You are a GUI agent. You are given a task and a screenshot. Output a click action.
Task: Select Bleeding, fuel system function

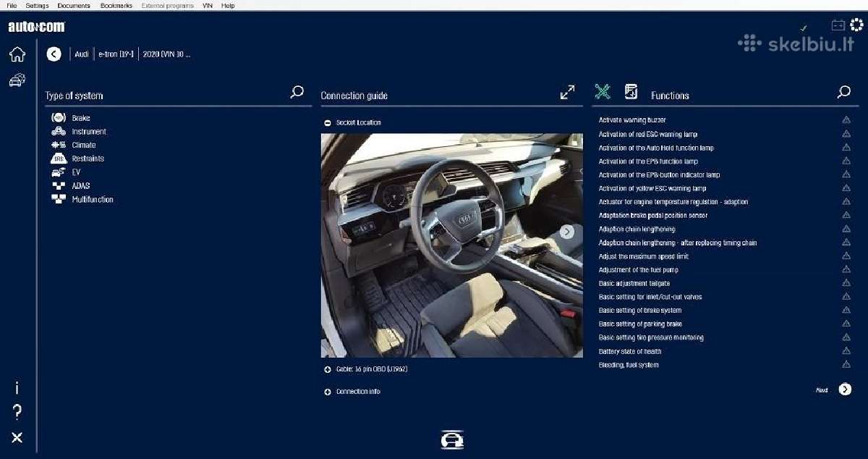point(629,366)
